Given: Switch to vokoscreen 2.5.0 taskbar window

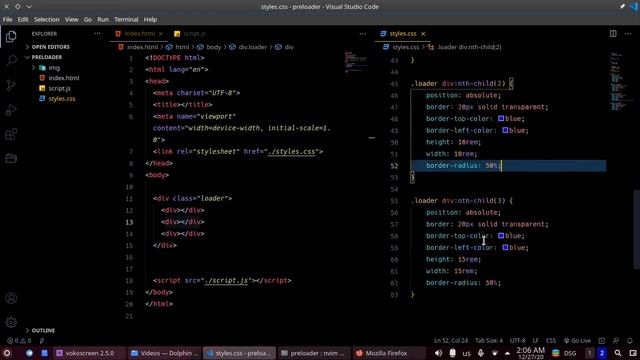Looking at the screenshot, I should coord(89,353).
